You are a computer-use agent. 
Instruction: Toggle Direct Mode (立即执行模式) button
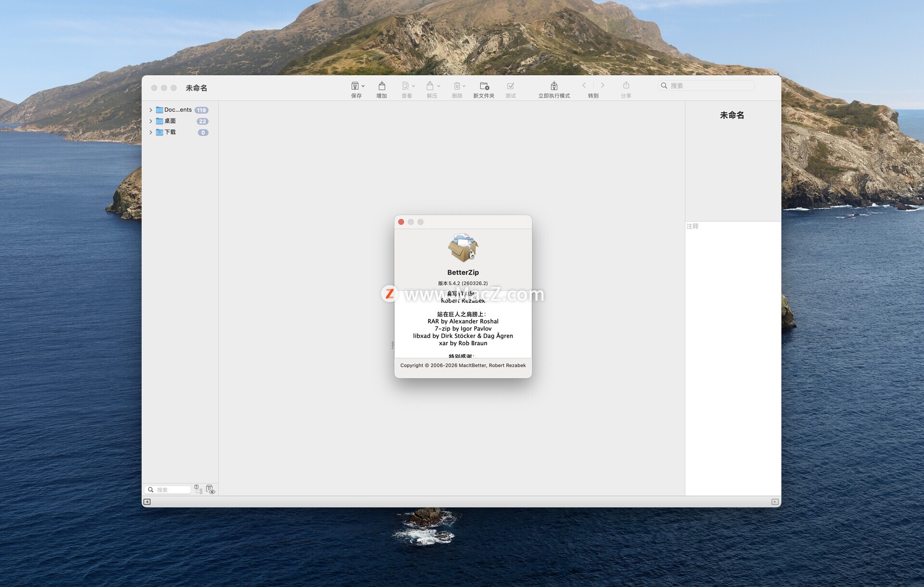point(554,86)
